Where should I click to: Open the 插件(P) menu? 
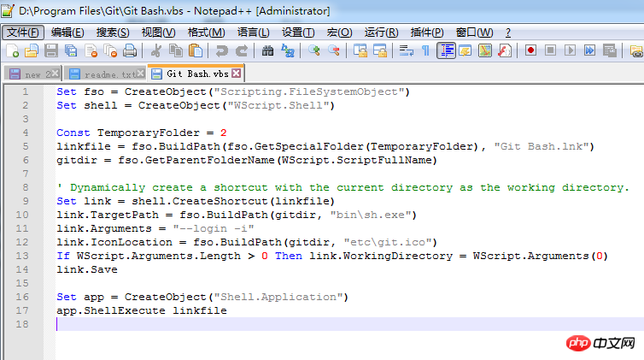coord(427,32)
